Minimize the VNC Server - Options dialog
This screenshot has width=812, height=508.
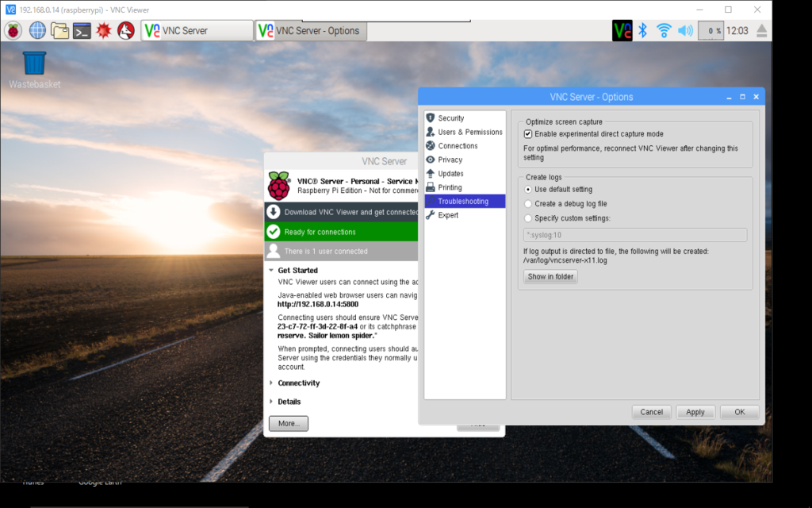(x=729, y=97)
